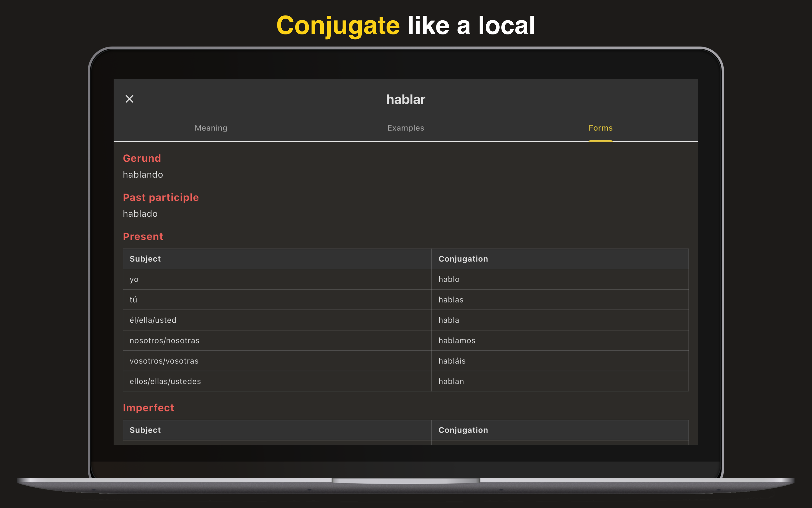The image size is (812, 508).
Task: Click the 'hablo' conjugation cell
Action: [x=560, y=279]
